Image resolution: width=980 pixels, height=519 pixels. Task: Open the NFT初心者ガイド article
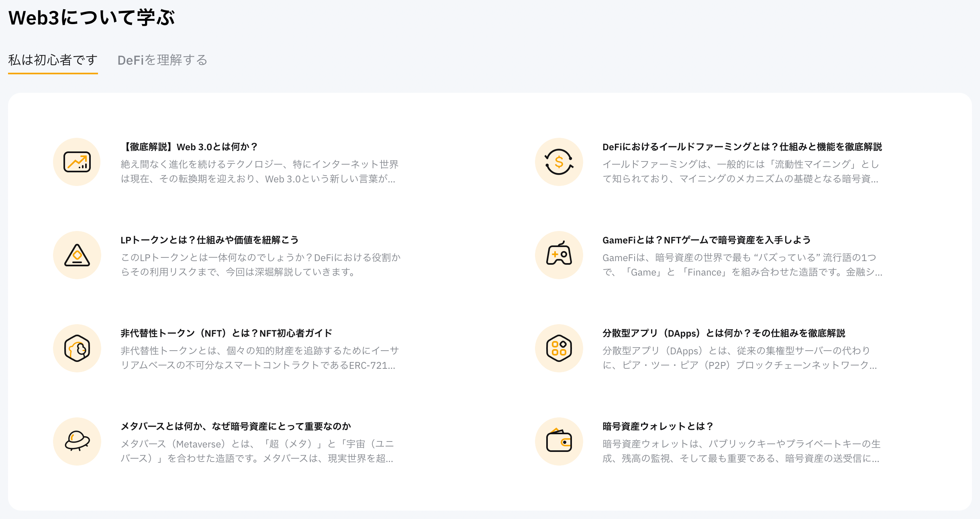click(x=227, y=333)
